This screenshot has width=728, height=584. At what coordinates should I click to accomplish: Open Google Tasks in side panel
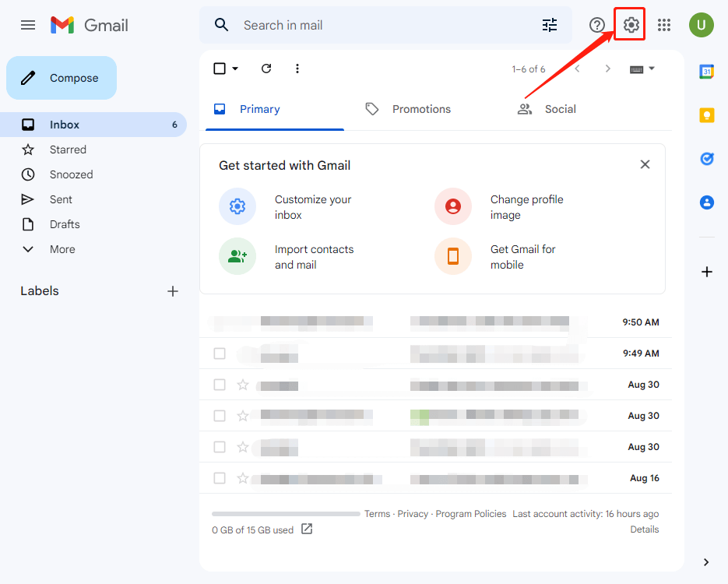[707, 159]
